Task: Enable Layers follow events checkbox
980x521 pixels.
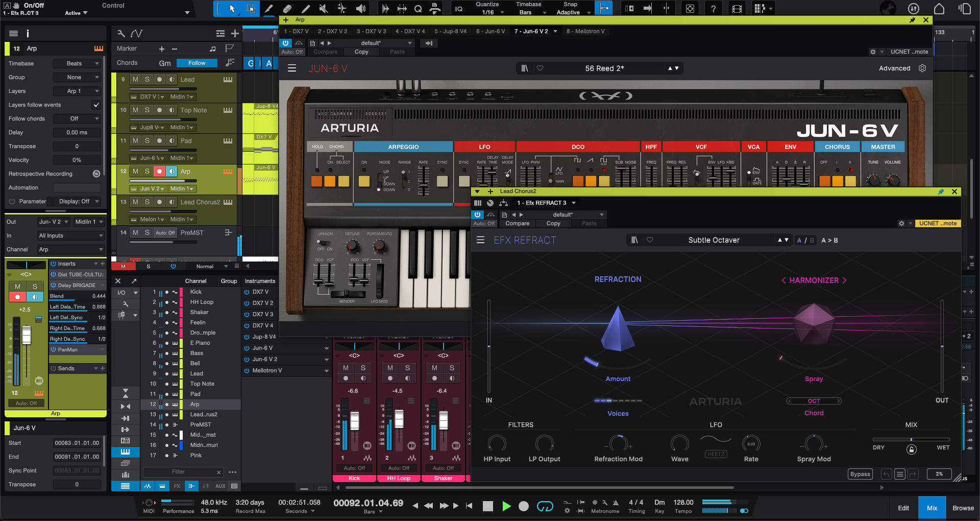Action: pos(96,105)
